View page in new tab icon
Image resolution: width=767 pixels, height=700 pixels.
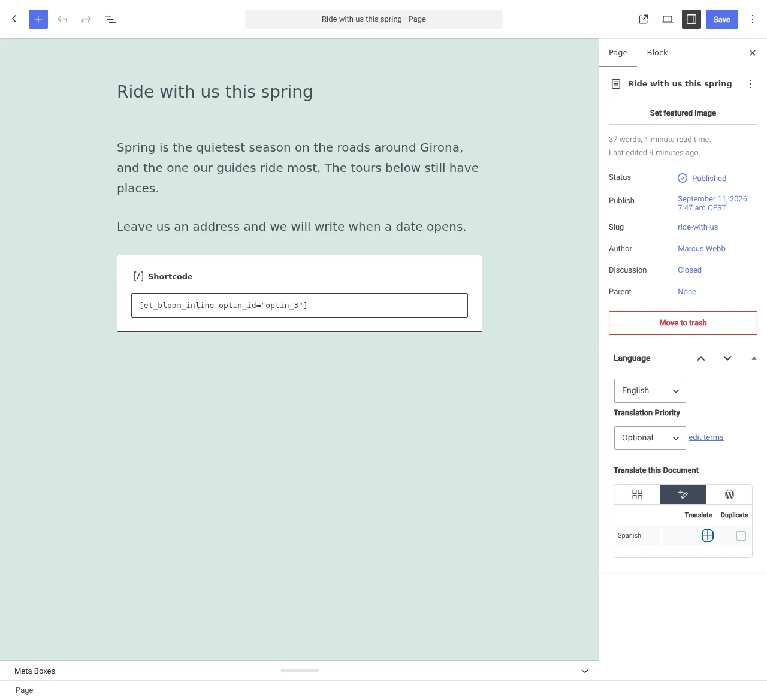(644, 19)
